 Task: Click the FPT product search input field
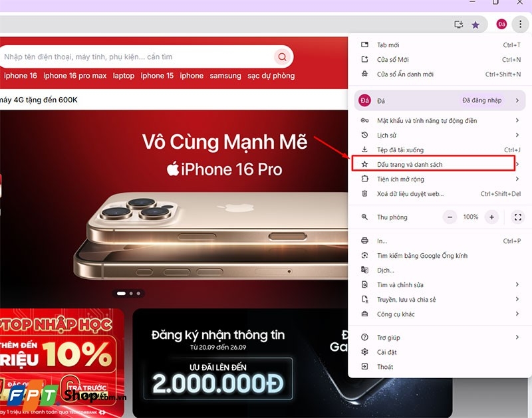pyautogui.click(x=138, y=56)
